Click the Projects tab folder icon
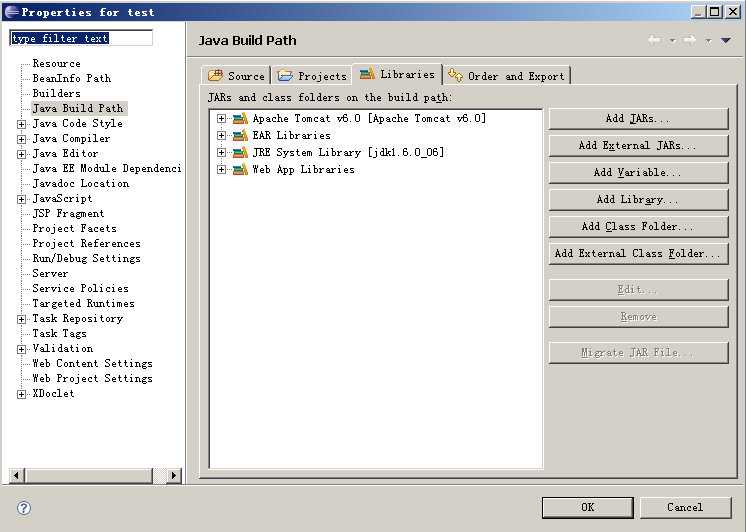 285,75
